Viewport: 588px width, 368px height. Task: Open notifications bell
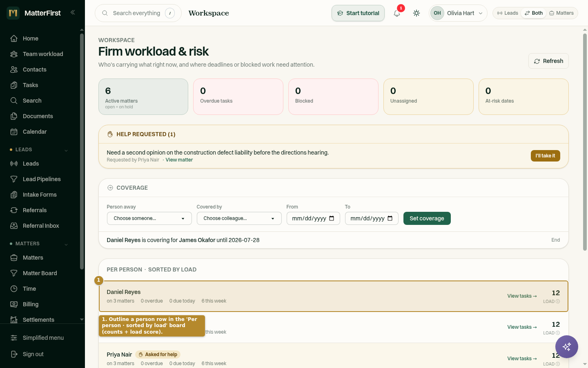click(x=397, y=13)
